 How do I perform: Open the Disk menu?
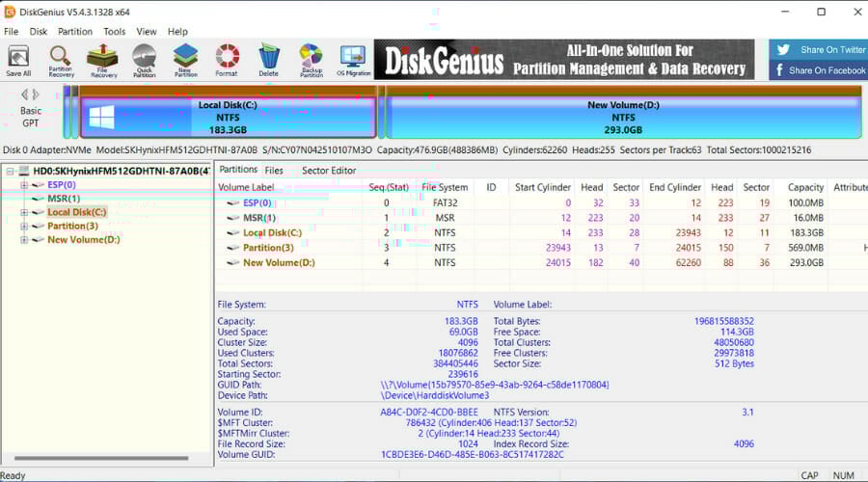click(39, 32)
